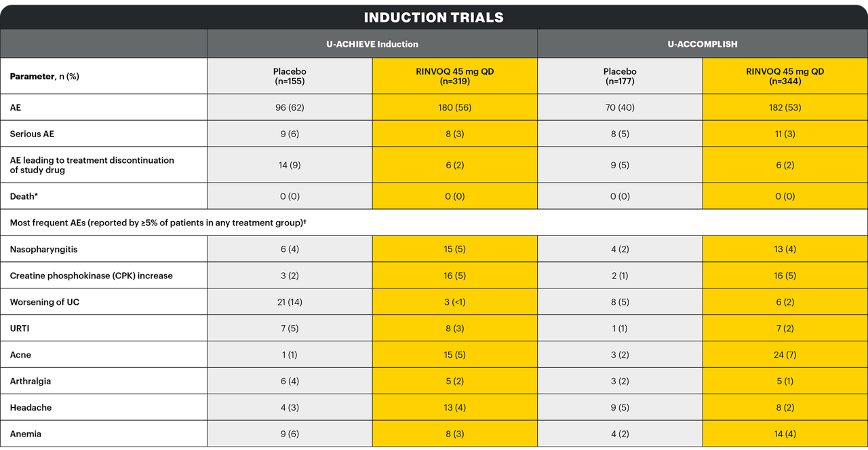Select the Arthralgia row label
The height and width of the screenshot is (450, 868).
pyautogui.click(x=31, y=381)
